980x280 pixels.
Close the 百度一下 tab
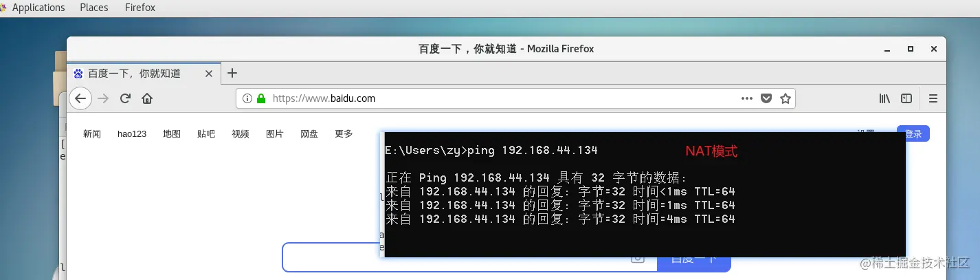[208, 74]
